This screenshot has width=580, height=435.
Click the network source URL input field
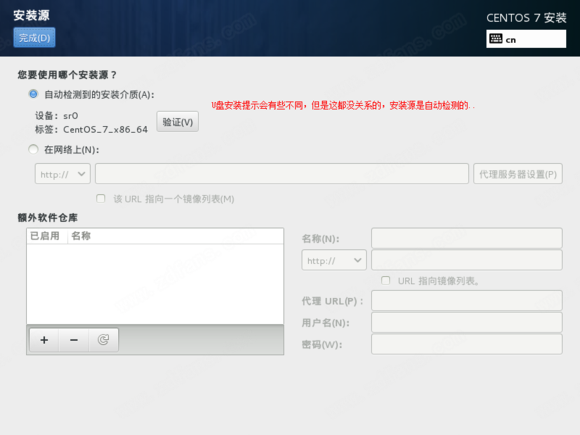pyautogui.click(x=282, y=173)
